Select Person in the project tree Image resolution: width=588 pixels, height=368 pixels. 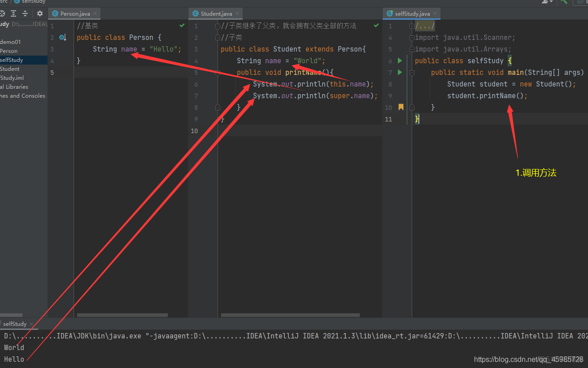9,51
